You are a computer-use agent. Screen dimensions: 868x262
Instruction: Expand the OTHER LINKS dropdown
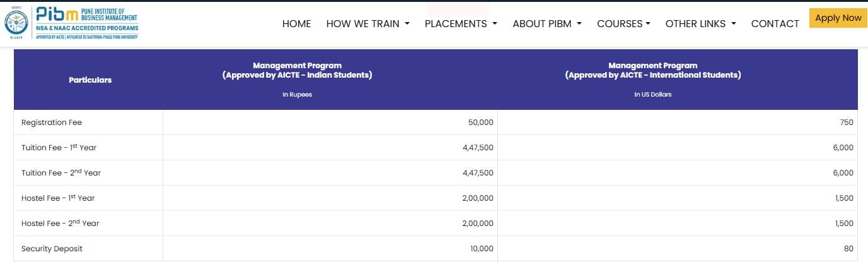[700, 23]
